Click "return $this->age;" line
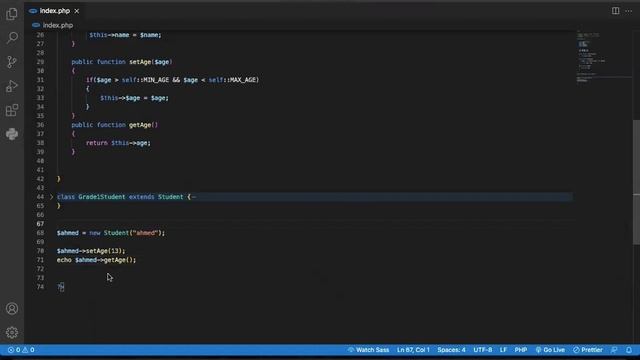The image size is (640, 360). [x=118, y=143]
